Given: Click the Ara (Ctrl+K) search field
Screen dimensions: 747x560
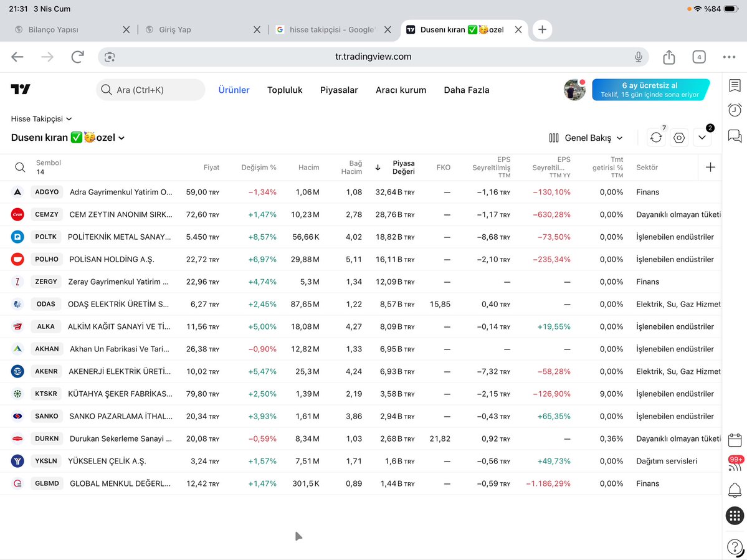Looking at the screenshot, I should [151, 90].
